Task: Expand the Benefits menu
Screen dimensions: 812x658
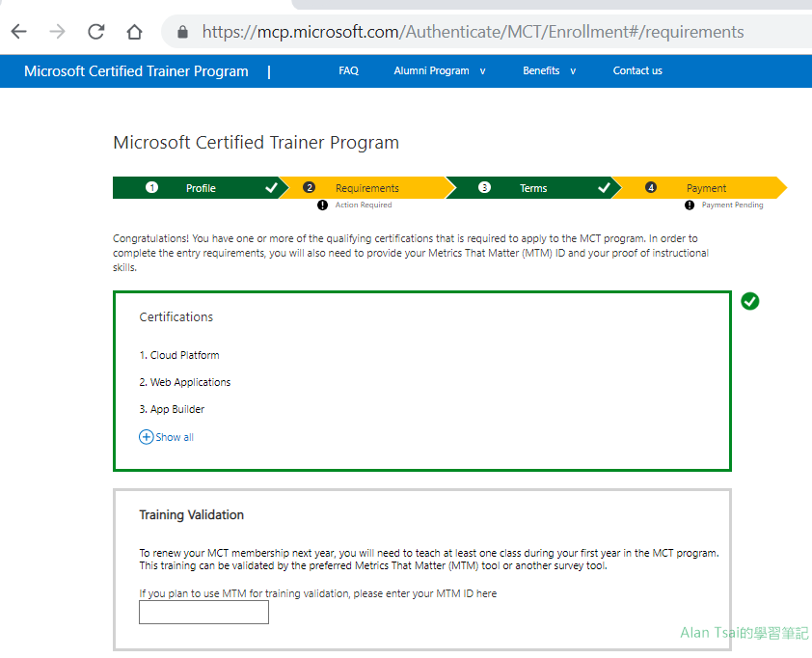Action: pos(549,70)
